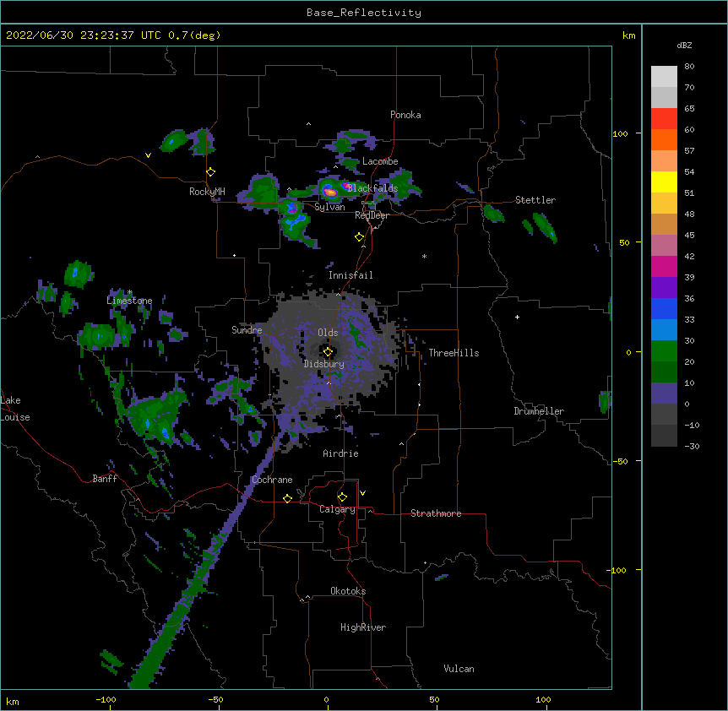Image resolution: width=728 pixels, height=711 pixels.
Task: Click the Calgary city label
Action: coord(337,509)
